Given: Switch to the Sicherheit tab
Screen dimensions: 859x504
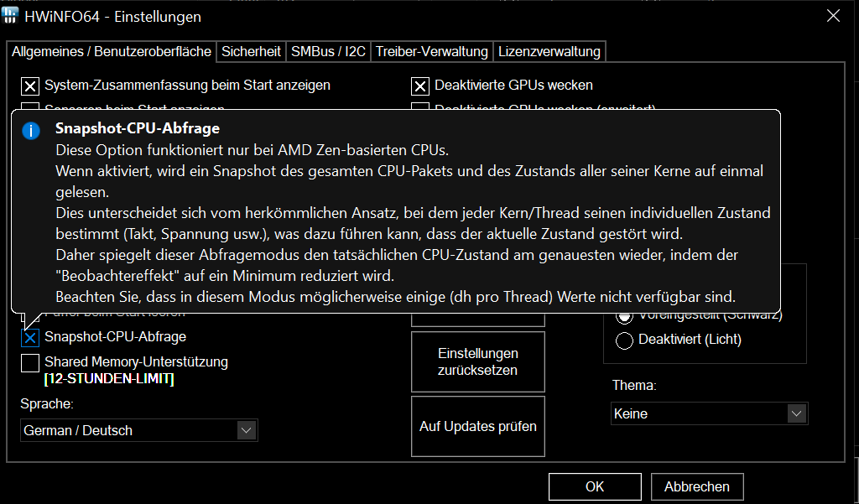Looking at the screenshot, I should pos(251,51).
